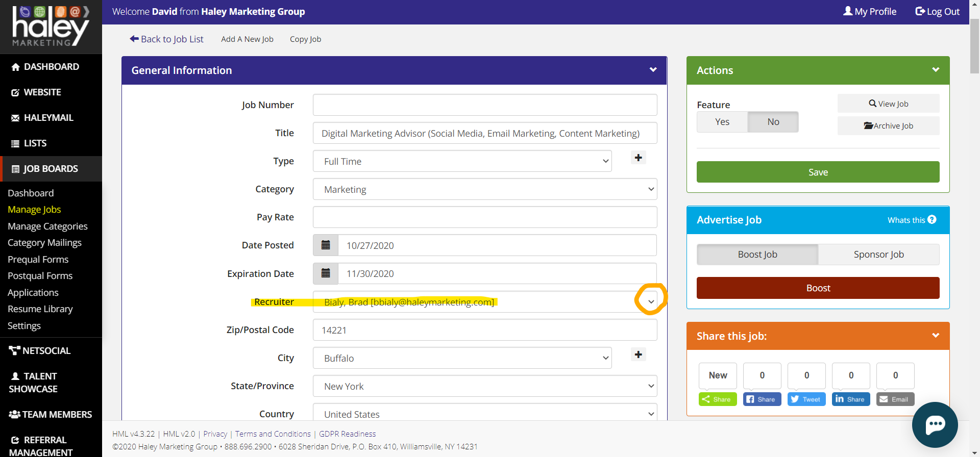The width and height of the screenshot is (980, 457).
Task: Open Applications submenu link
Action: pyautogui.click(x=33, y=292)
